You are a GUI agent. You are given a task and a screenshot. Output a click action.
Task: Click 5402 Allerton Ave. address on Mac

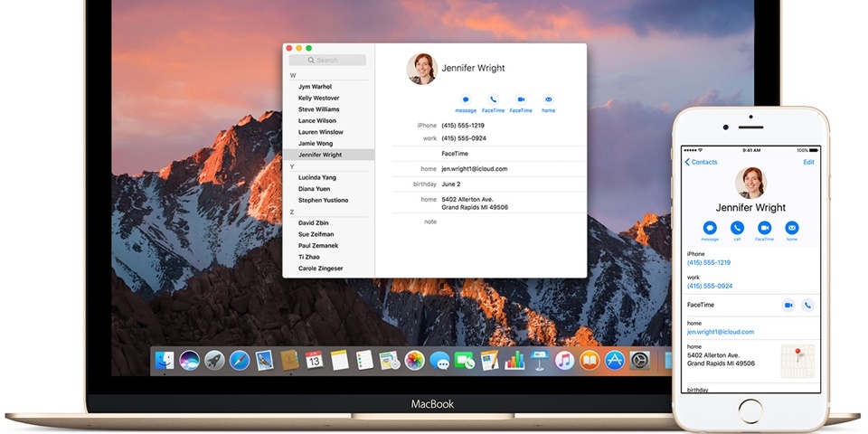click(x=475, y=203)
